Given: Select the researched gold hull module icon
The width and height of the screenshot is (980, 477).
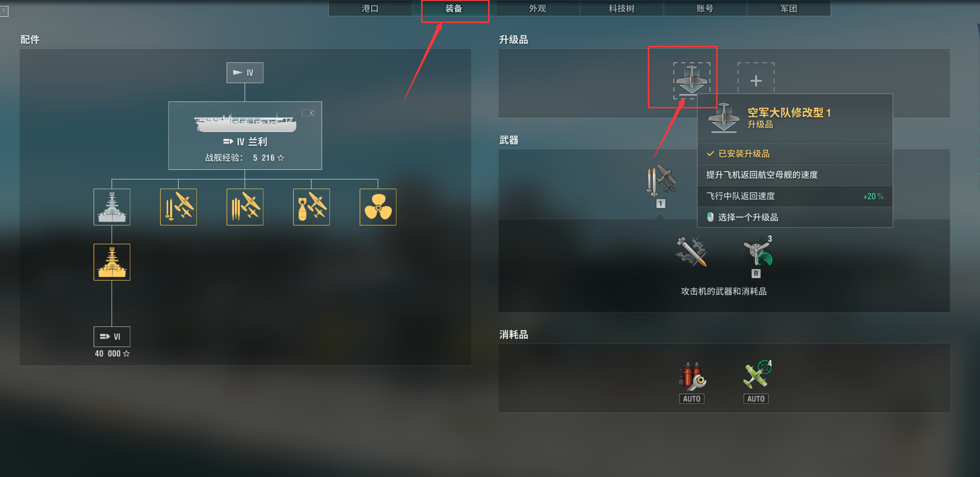Looking at the screenshot, I should (x=112, y=262).
